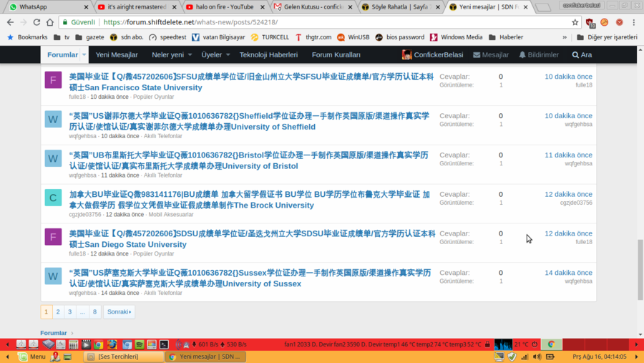This screenshot has width=644, height=363.
Task: Click Popüler Oyunlar under SFSU post
Action: (x=154, y=97)
